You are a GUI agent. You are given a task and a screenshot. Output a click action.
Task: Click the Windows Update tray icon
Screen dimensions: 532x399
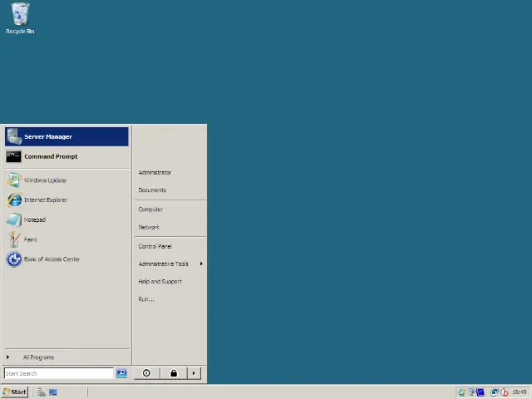[462, 392]
